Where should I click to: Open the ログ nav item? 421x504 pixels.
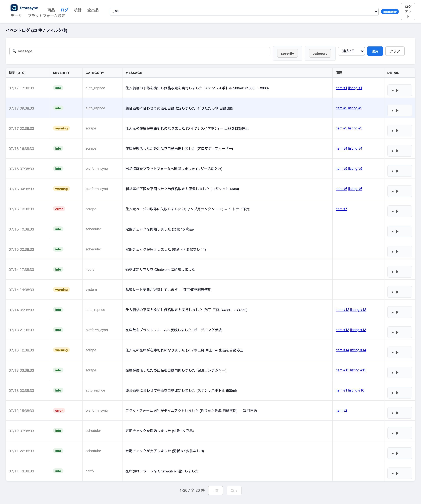pos(64,10)
